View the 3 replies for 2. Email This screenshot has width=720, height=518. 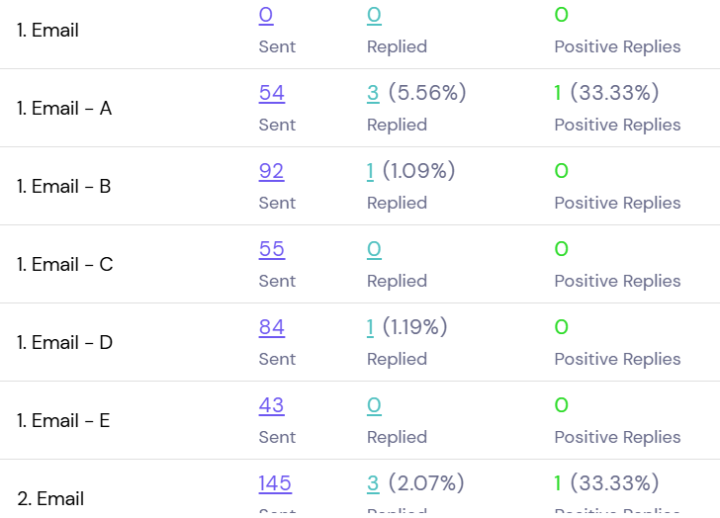(x=373, y=483)
